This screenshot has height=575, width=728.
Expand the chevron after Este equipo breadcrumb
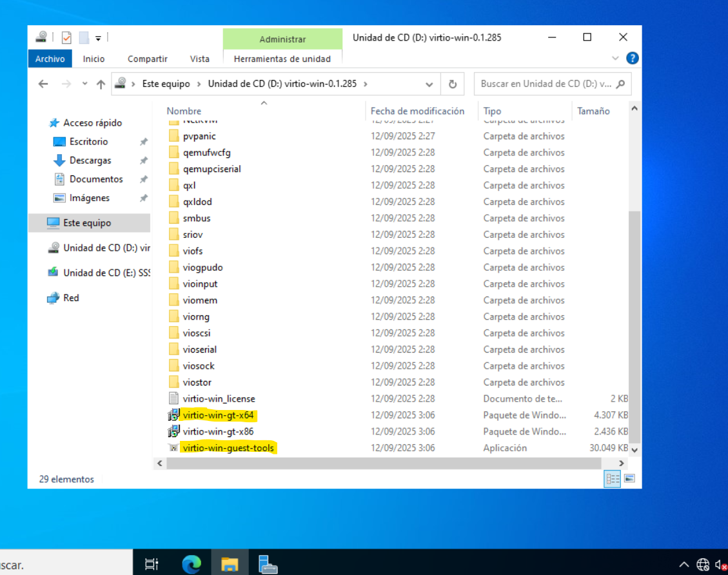pos(199,84)
